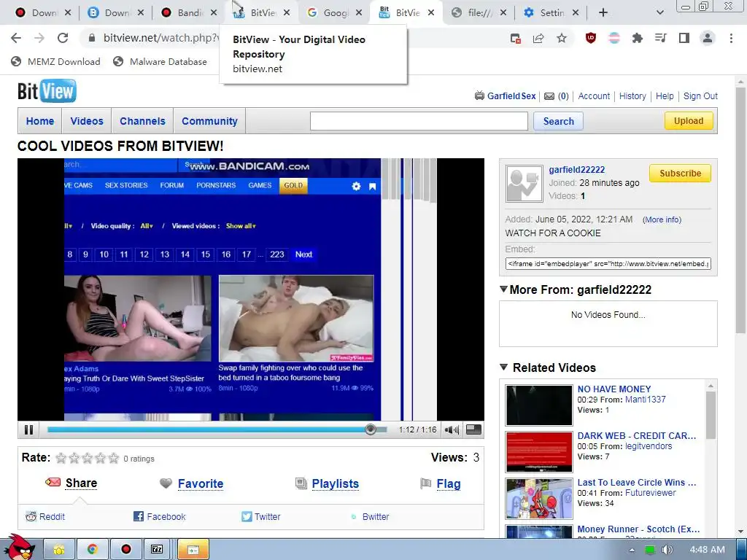Image resolution: width=747 pixels, height=560 pixels.
Task: Collapse the More From garfield22222 section
Action: 503,289
